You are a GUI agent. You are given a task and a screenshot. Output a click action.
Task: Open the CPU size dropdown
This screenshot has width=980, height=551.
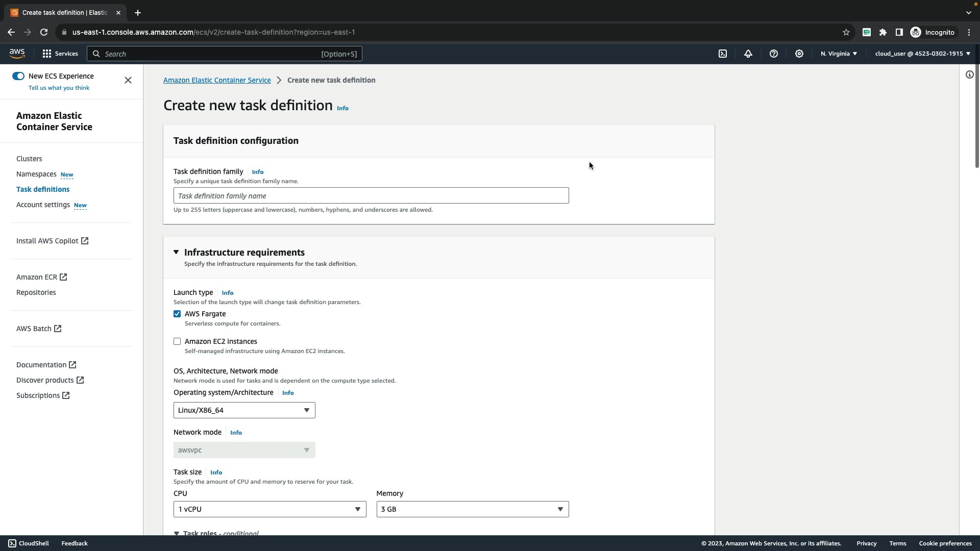tap(269, 509)
